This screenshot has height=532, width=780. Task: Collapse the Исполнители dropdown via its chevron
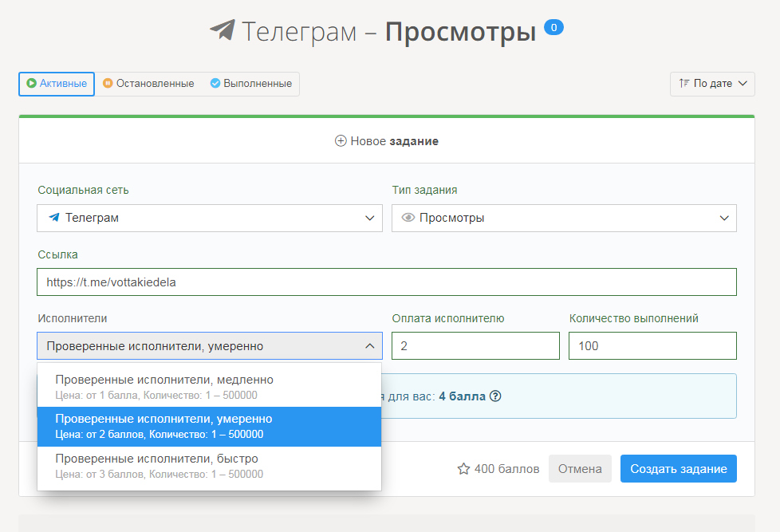(369, 345)
